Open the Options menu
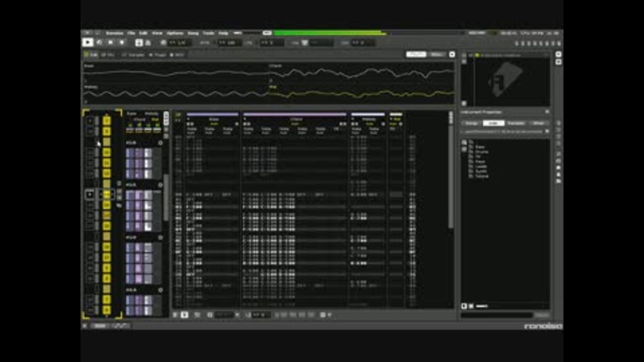The image size is (644, 362). tap(174, 33)
